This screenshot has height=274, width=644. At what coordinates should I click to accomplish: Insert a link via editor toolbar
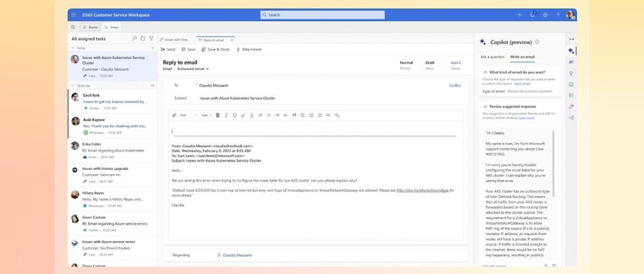[327, 115]
